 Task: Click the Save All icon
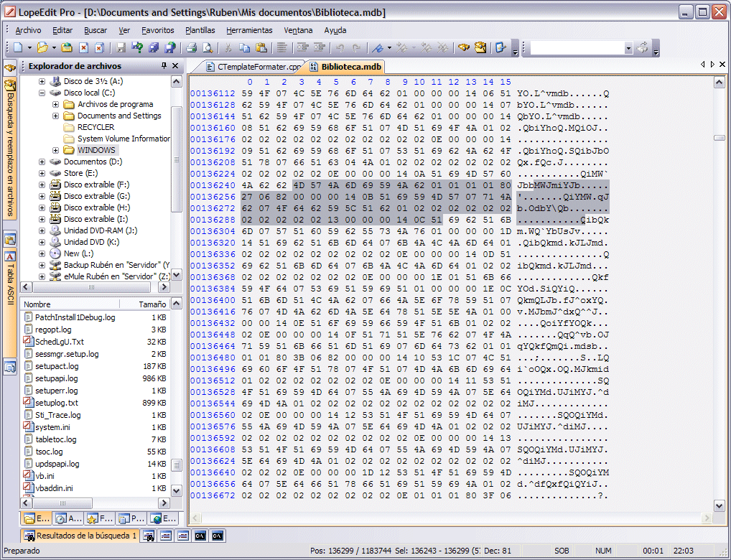pyautogui.click(x=154, y=47)
